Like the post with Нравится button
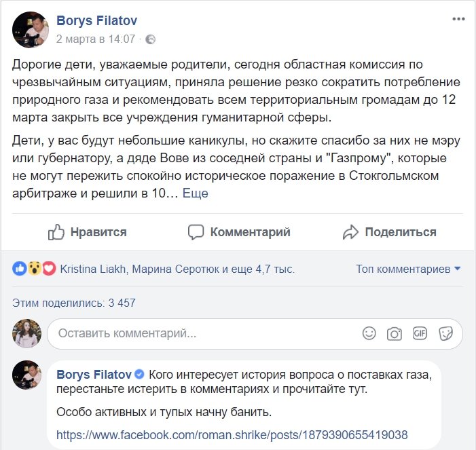The width and height of the screenshot is (476, 450). coord(88,232)
